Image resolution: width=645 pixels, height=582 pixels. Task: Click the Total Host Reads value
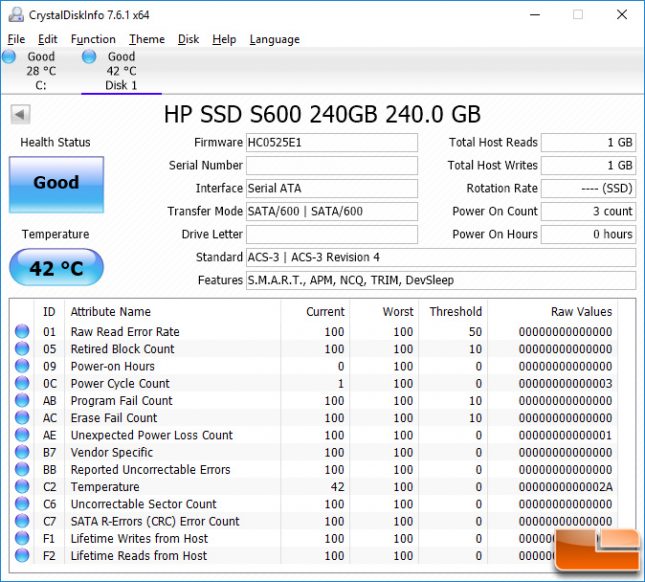[x=588, y=142]
